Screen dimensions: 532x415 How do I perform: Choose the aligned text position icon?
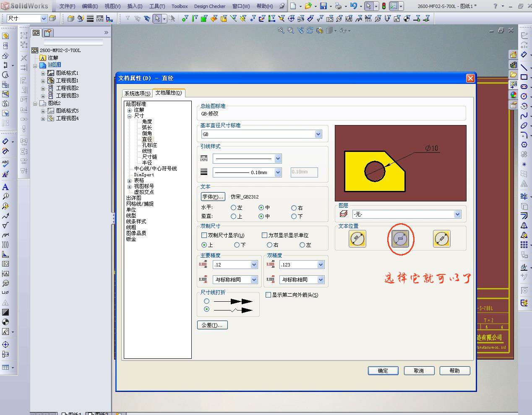357,239
